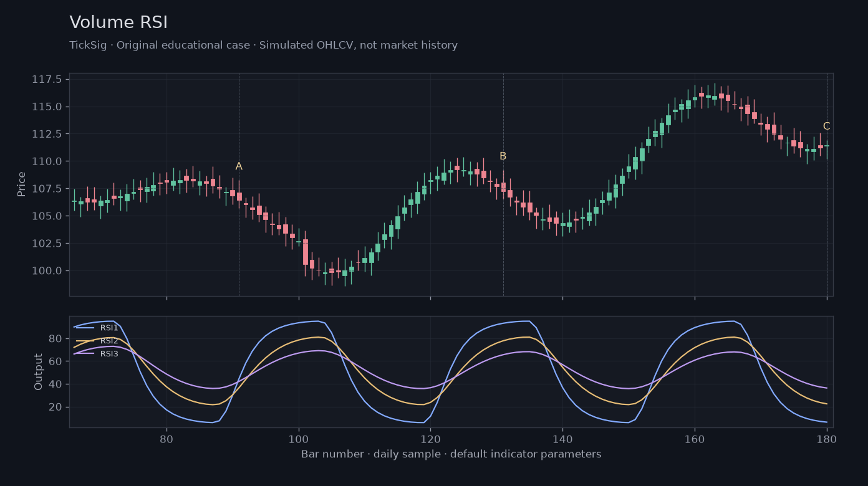Click the 40 tick on the Output axis
This screenshot has height=486, width=868.
click(55, 384)
